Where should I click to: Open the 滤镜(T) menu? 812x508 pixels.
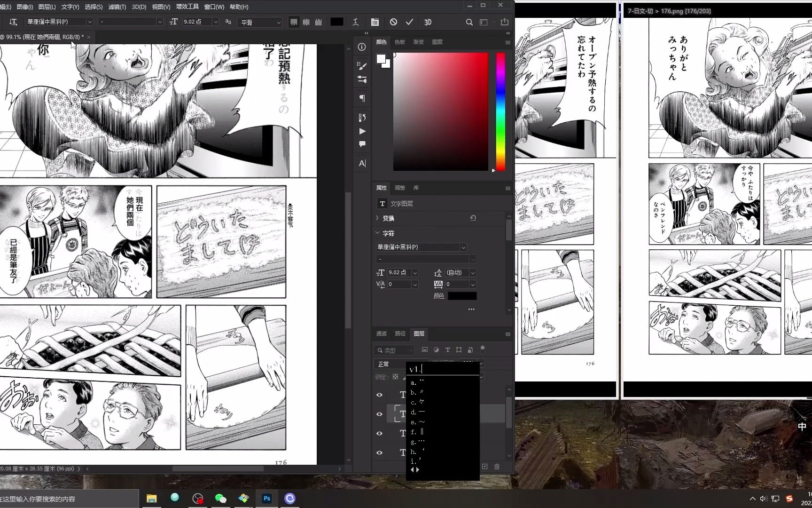click(x=117, y=7)
